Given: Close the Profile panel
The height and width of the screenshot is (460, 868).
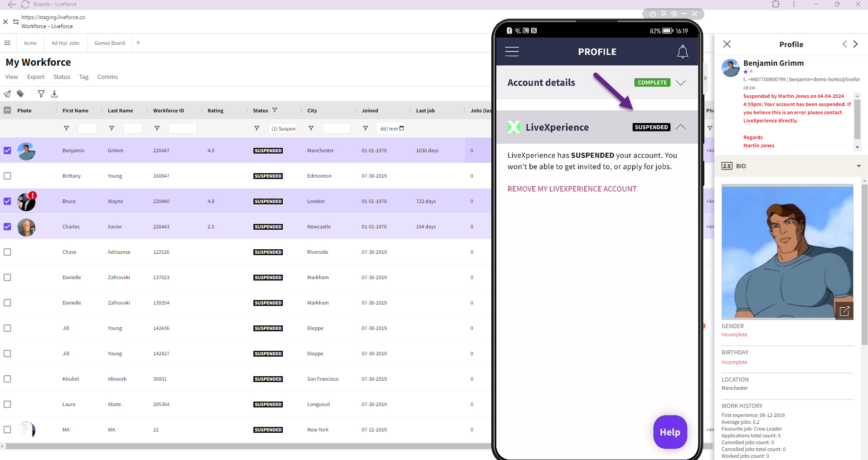Looking at the screenshot, I should point(727,44).
